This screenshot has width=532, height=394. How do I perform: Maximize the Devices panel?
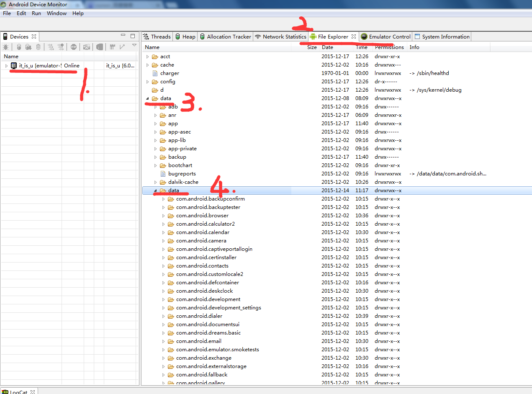133,36
